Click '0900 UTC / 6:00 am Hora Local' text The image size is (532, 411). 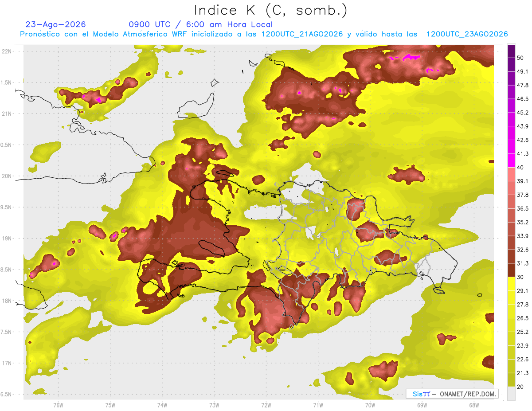201,25
